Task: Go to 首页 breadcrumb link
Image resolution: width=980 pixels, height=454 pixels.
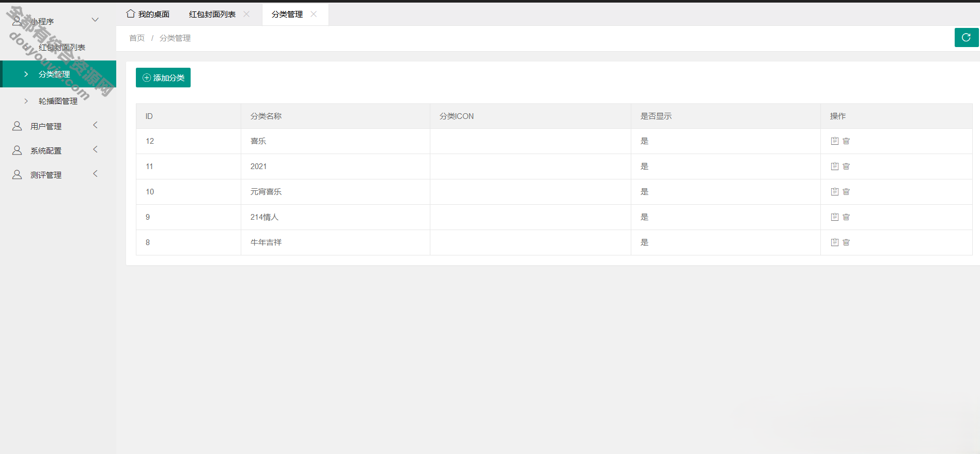Action: (x=137, y=38)
